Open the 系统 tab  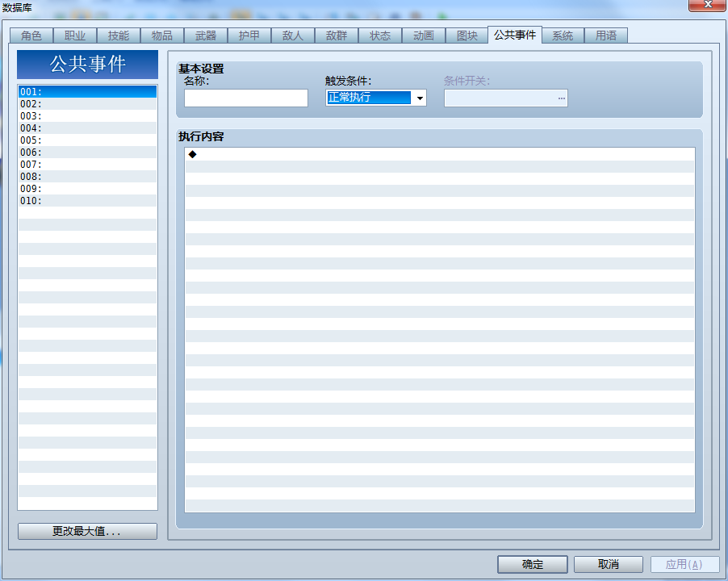[563, 36]
